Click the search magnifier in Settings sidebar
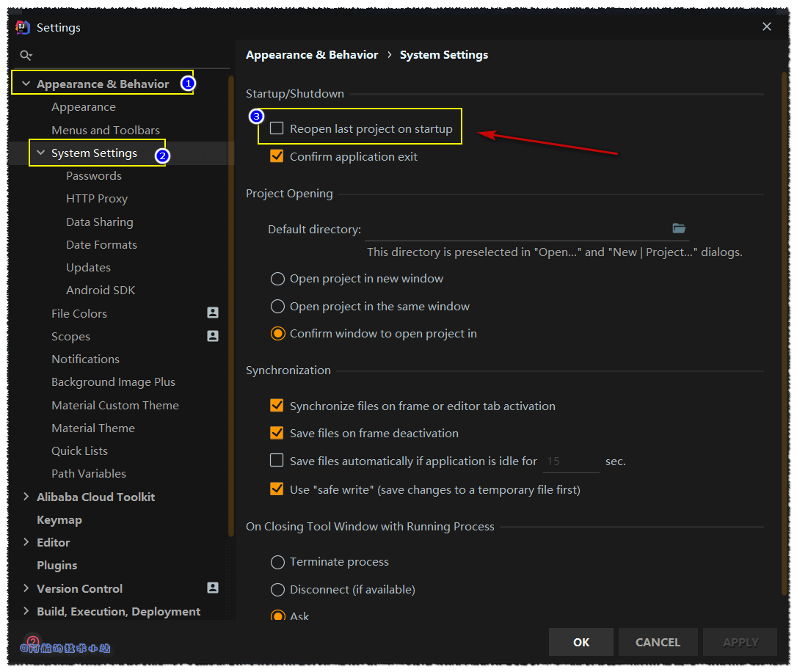Screen dimensions: 797x672 click(x=26, y=54)
